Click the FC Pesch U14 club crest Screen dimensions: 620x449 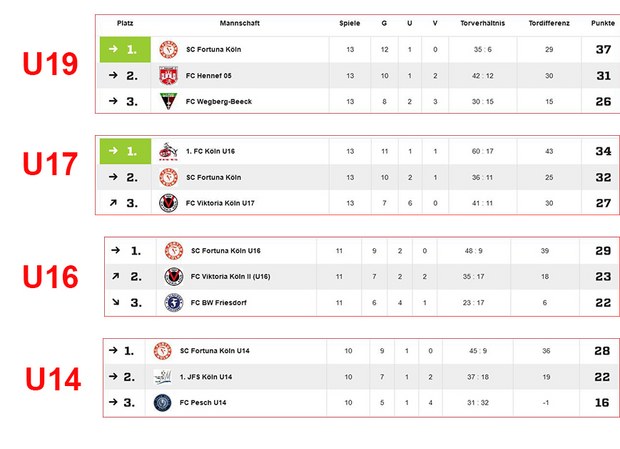click(x=163, y=402)
